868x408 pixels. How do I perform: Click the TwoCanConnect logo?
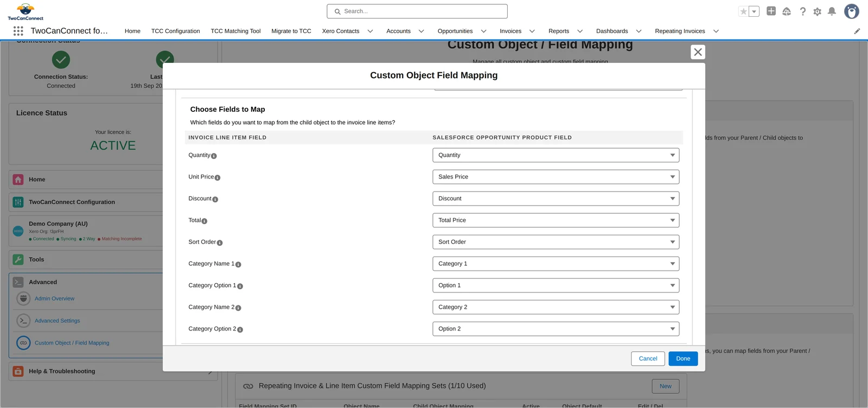point(25,11)
